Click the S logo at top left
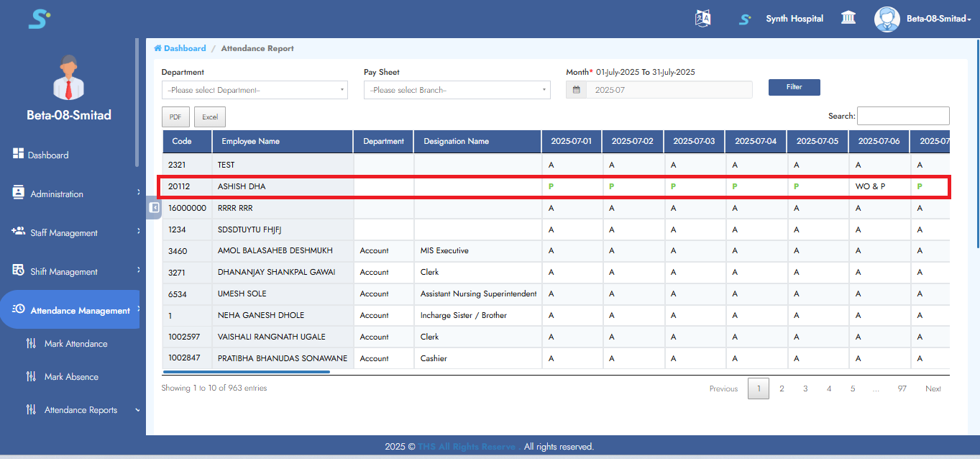The height and width of the screenshot is (459, 980). [x=39, y=19]
